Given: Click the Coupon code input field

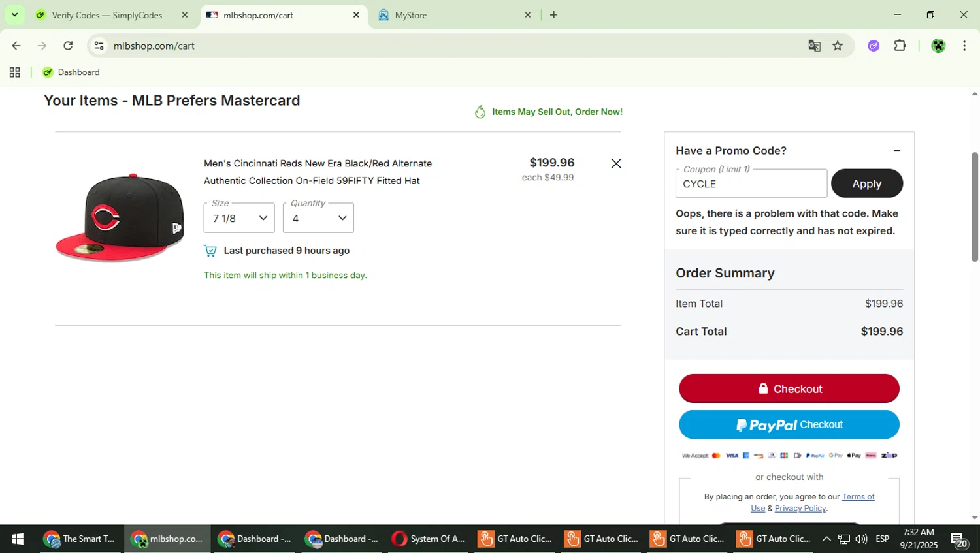Looking at the screenshot, I should point(751,183).
